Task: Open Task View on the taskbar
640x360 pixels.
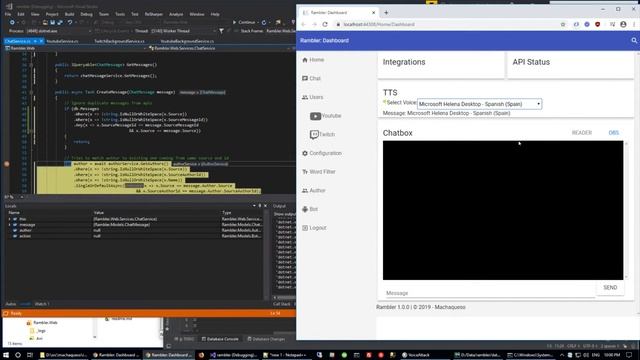Action: coord(29,355)
